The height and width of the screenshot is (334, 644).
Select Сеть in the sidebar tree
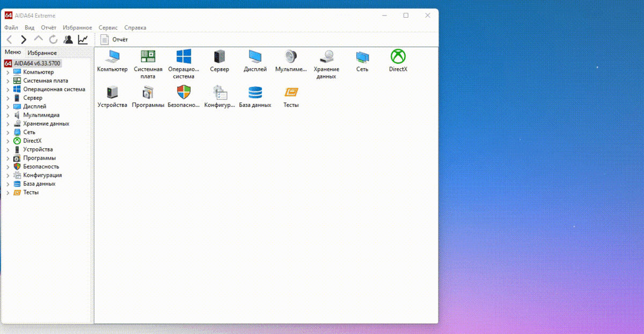(30, 132)
